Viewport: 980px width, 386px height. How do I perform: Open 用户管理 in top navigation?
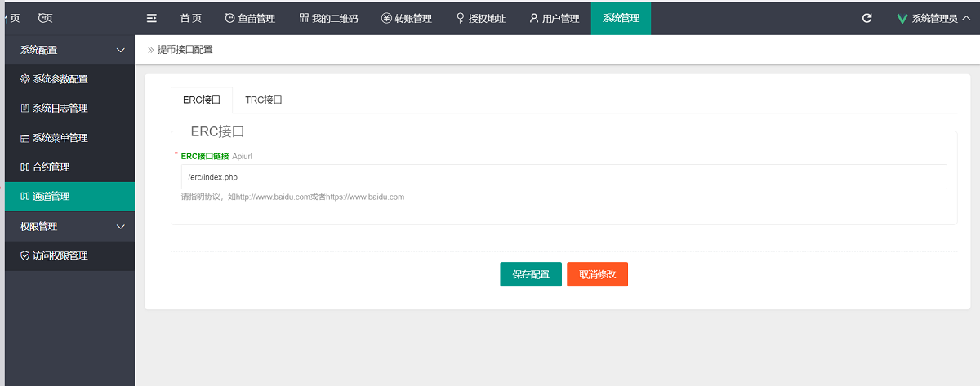(x=554, y=18)
